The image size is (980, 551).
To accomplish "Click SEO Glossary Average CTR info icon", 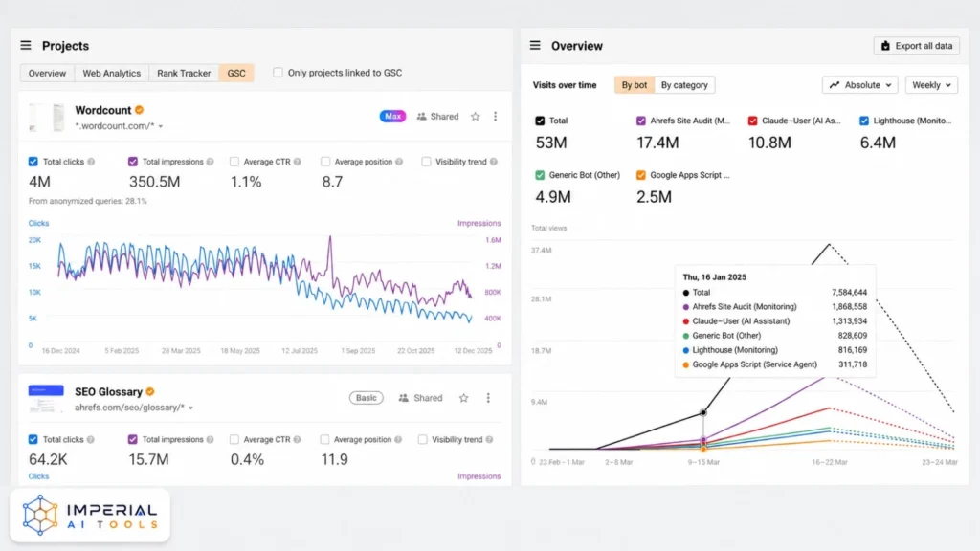I will (297, 440).
